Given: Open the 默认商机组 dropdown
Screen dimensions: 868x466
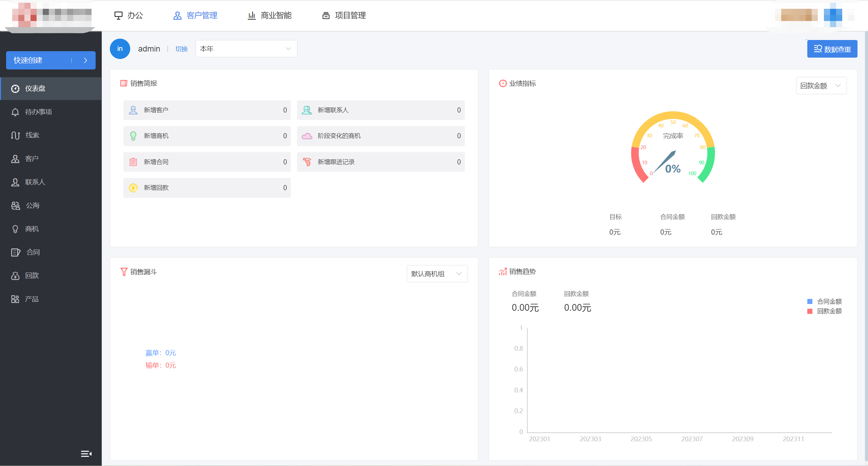Looking at the screenshot, I should tap(437, 273).
